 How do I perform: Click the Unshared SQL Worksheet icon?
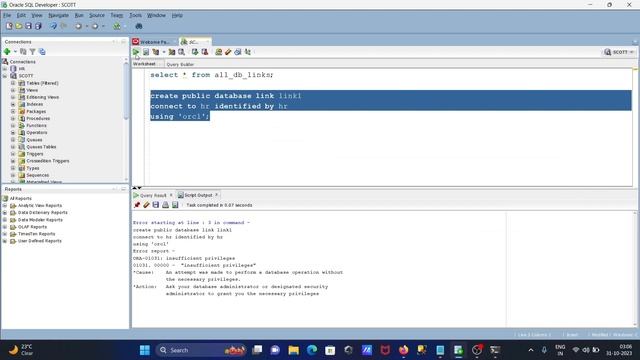[219, 52]
